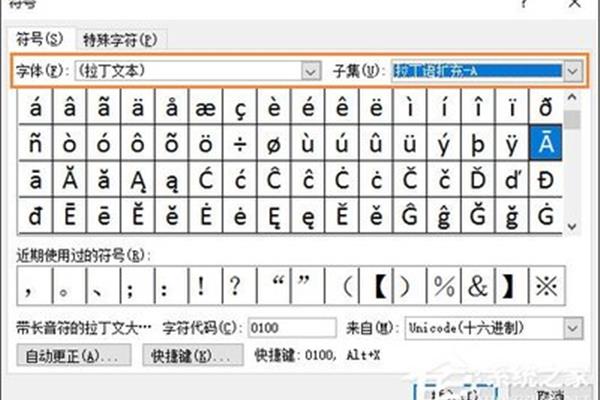The width and height of the screenshot is (600, 400).
Task: Open the 子集 subset combo box
Action: (x=487, y=71)
